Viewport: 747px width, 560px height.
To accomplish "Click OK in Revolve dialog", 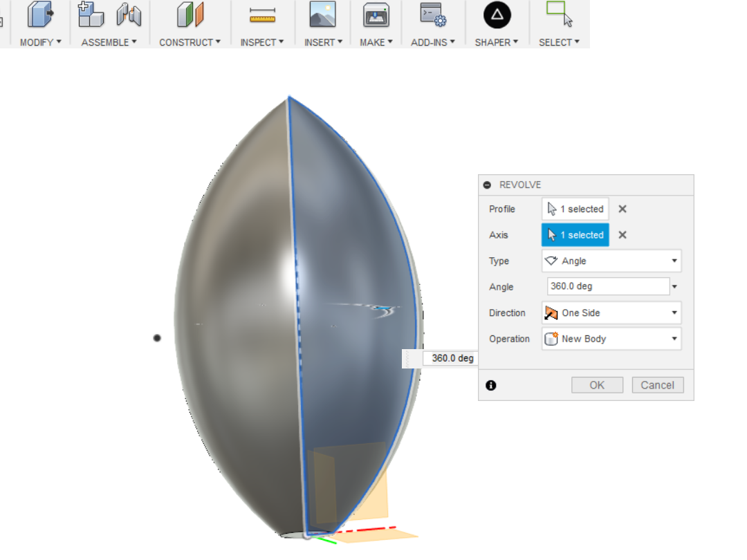I will coord(597,385).
